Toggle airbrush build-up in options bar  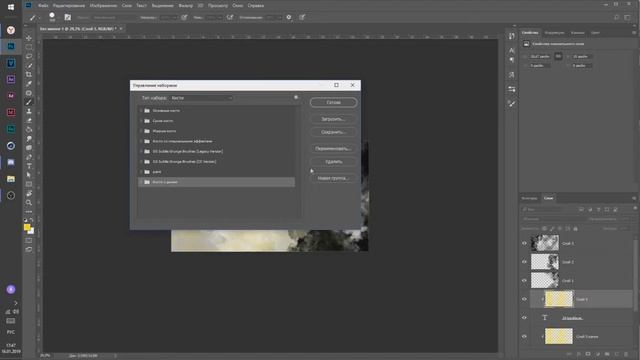pyautogui.click(x=230, y=17)
